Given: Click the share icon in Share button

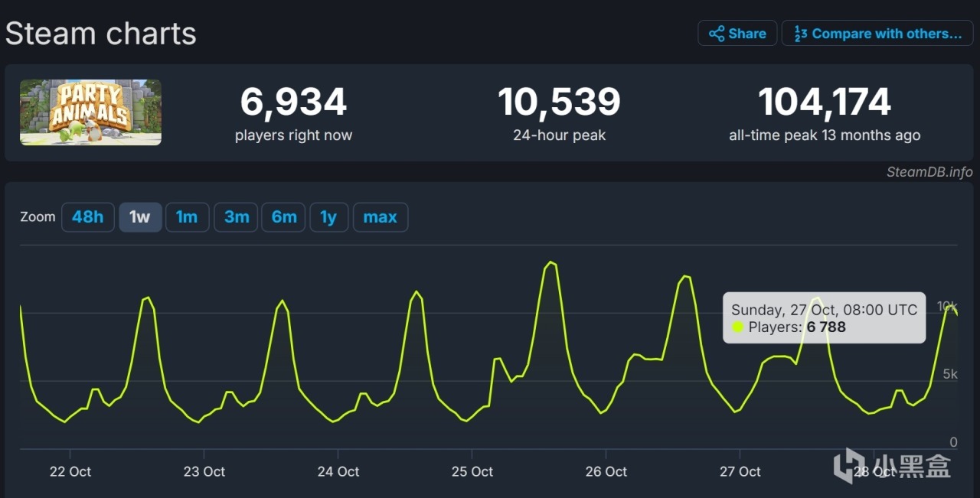Looking at the screenshot, I should click(x=717, y=34).
